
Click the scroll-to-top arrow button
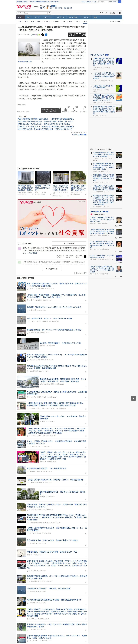[133, 398]
